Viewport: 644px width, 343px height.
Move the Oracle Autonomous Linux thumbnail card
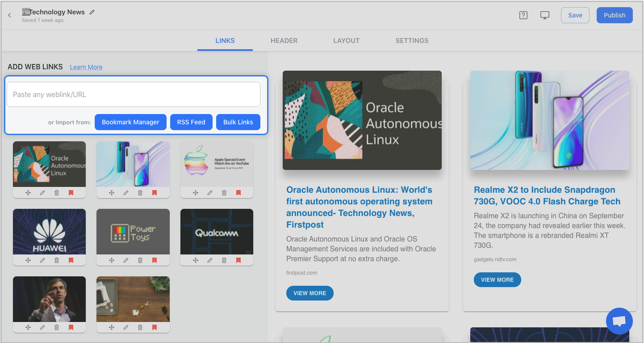pos(28,193)
